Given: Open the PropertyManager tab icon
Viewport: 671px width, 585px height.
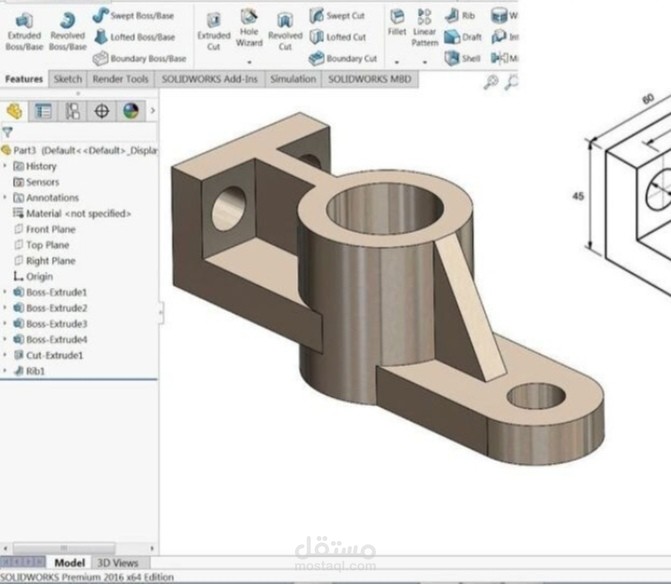Looking at the screenshot, I should [43, 111].
